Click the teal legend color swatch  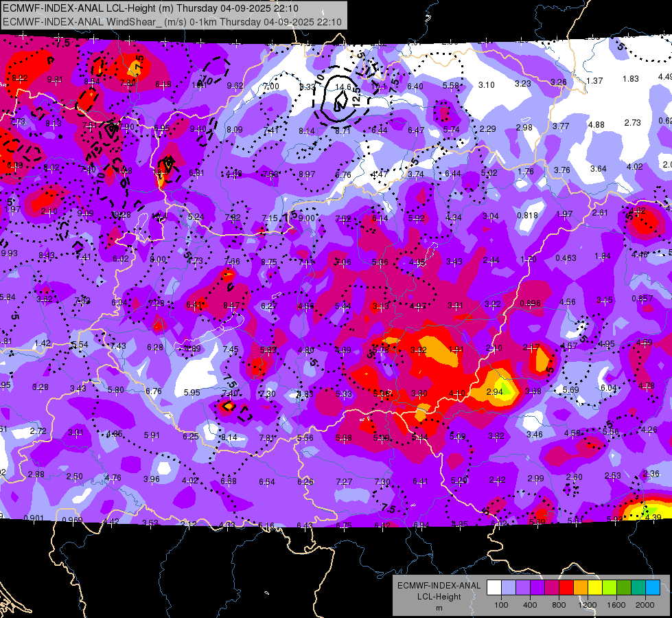tap(638, 588)
